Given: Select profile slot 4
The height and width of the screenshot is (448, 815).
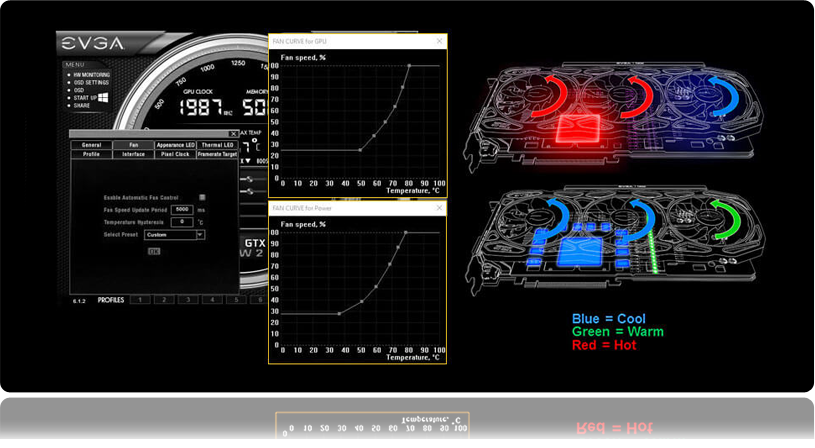Looking at the screenshot, I should point(212,300).
